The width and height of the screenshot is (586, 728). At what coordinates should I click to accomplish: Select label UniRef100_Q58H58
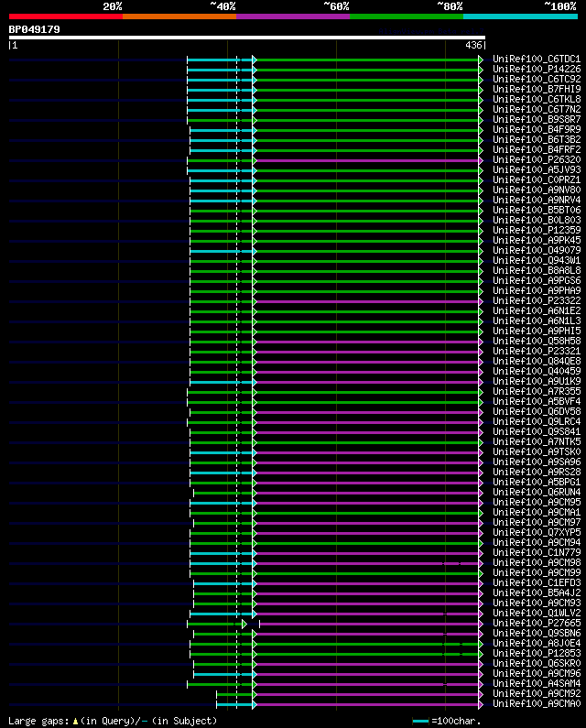537,342
